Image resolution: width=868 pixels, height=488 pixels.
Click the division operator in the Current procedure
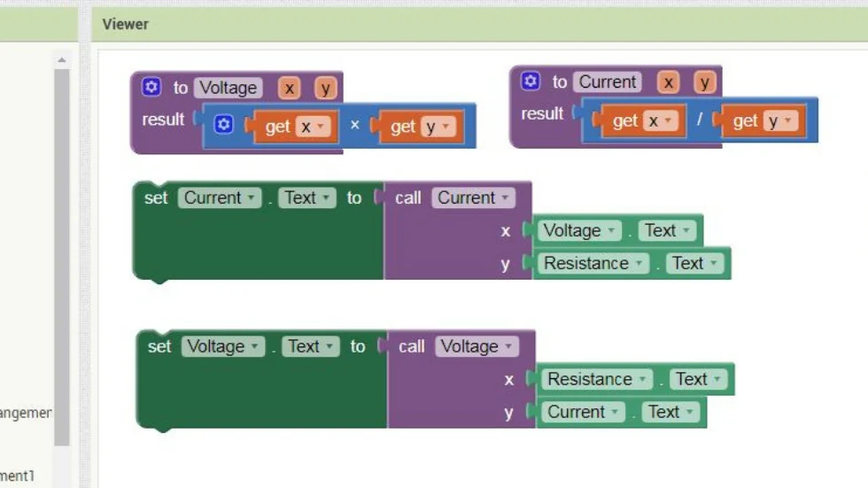click(699, 120)
